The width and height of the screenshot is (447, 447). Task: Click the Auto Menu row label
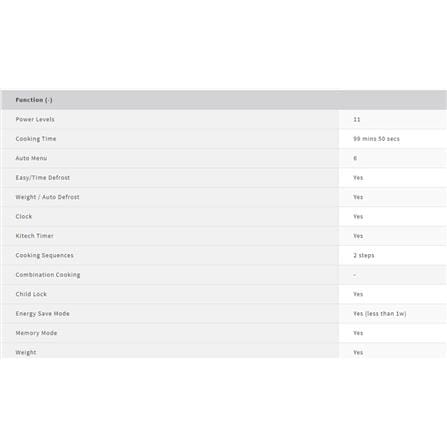31,158
